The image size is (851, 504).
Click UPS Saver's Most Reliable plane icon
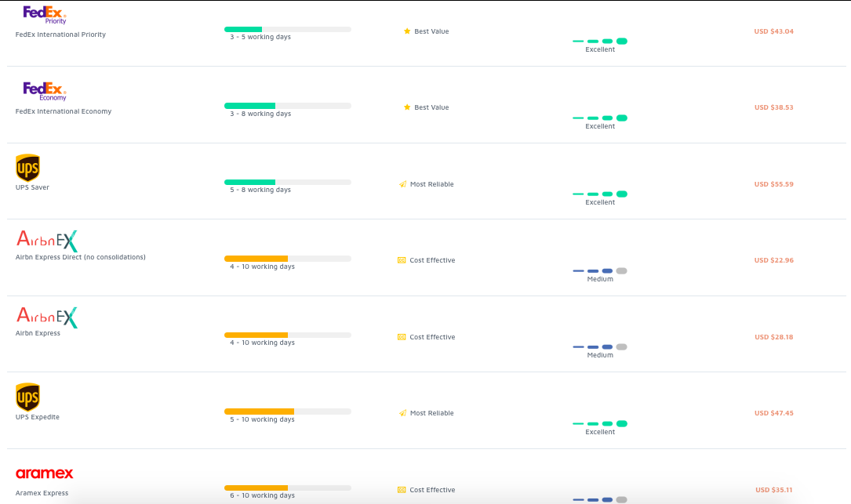pyautogui.click(x=402, y=184)
